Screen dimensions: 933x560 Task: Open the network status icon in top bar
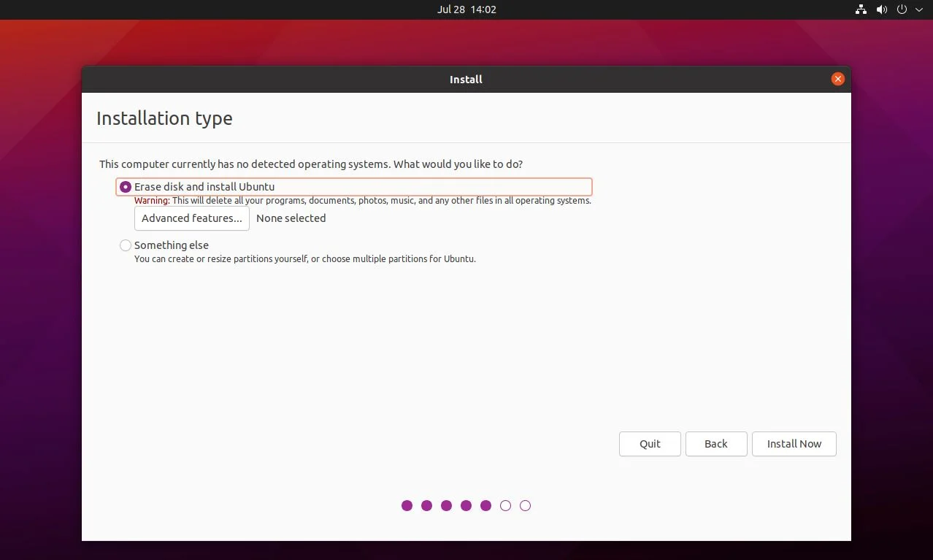(861, 9)
